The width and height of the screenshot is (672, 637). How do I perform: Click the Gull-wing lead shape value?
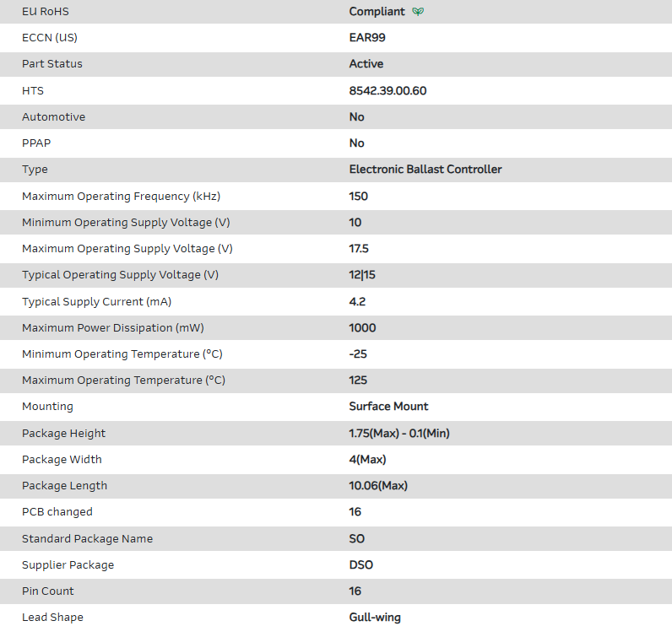[375, 618]
